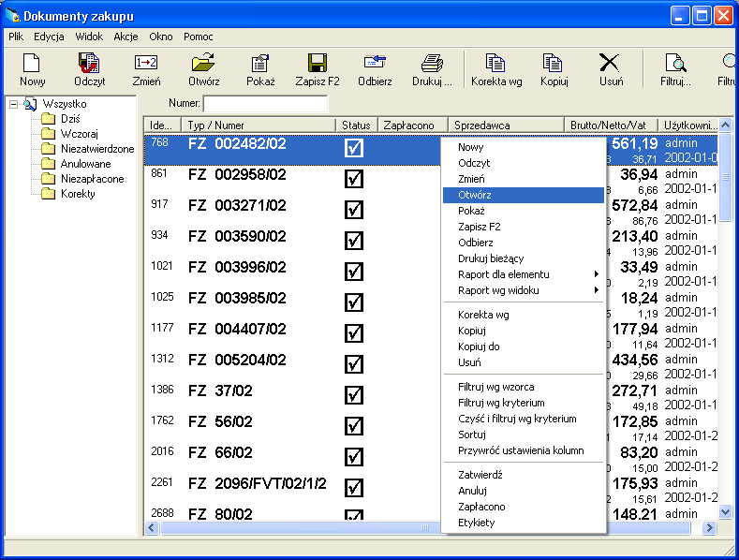Open the Edycja menu
This screenshot has width=739, height=560.
49,37
